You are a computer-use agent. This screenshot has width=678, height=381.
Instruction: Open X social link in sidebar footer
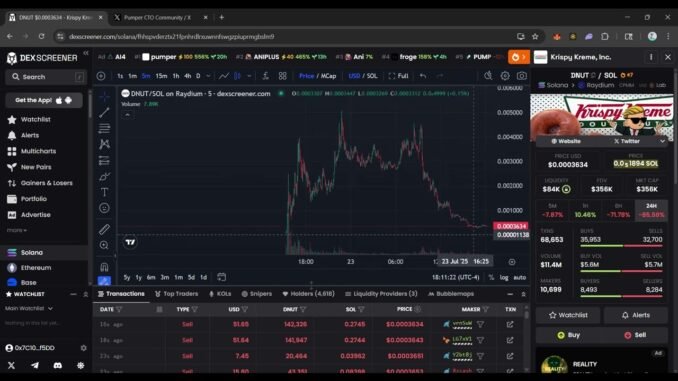tap(12, 365)
